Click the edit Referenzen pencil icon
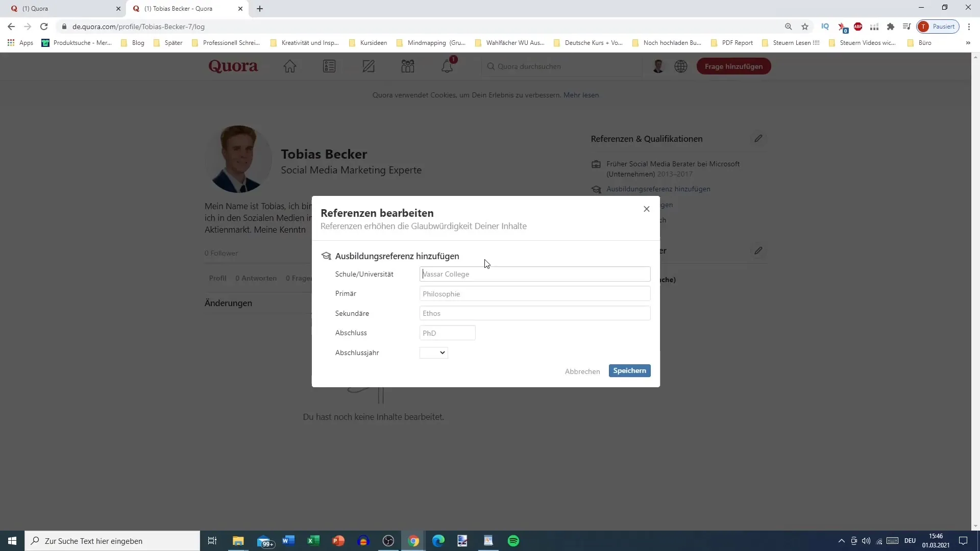Viewport: 980px width, 551px height. click(758, 139)
